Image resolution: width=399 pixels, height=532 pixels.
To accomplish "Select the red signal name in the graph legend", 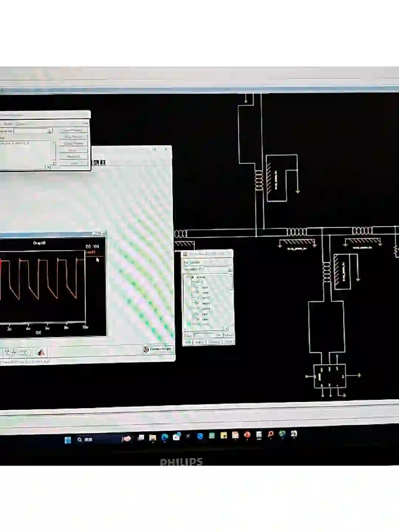I will point(91,252).
